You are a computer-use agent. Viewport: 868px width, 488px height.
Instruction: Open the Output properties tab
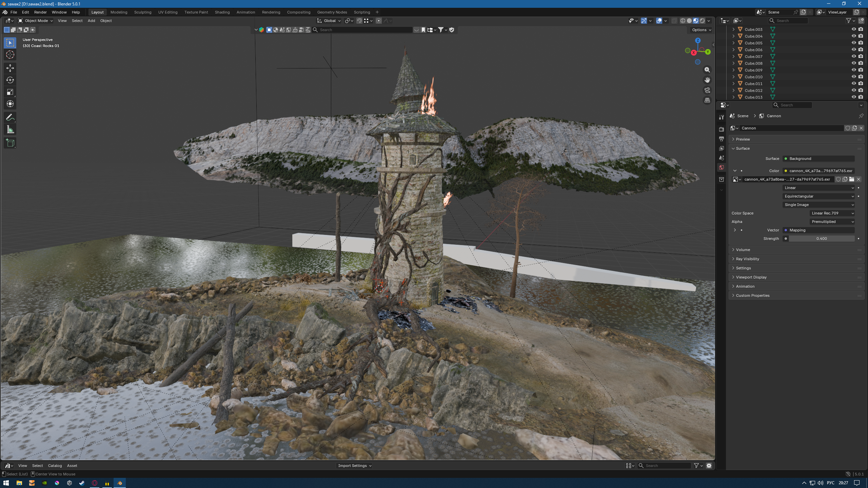(722, 139)
